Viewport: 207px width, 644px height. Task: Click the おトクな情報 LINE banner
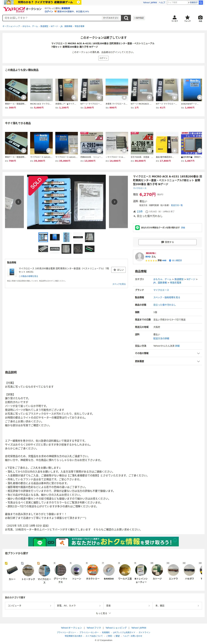103,542
